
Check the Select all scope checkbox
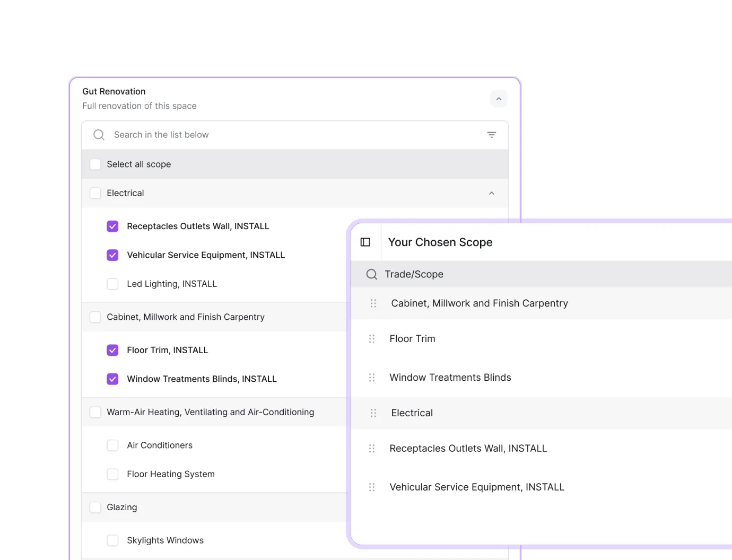[95, 164]
